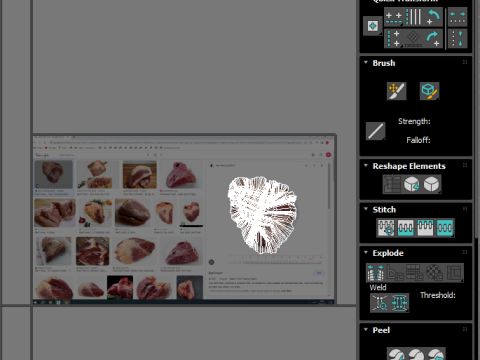Collapse the Reshape Elements rollout
Screen dimensions: 480x360
tap(366, 165)
